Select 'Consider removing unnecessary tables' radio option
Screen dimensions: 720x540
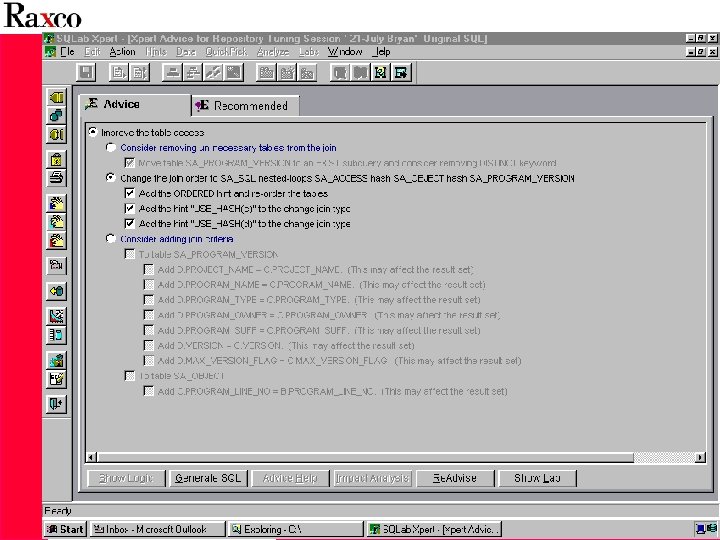click(111, 147)
